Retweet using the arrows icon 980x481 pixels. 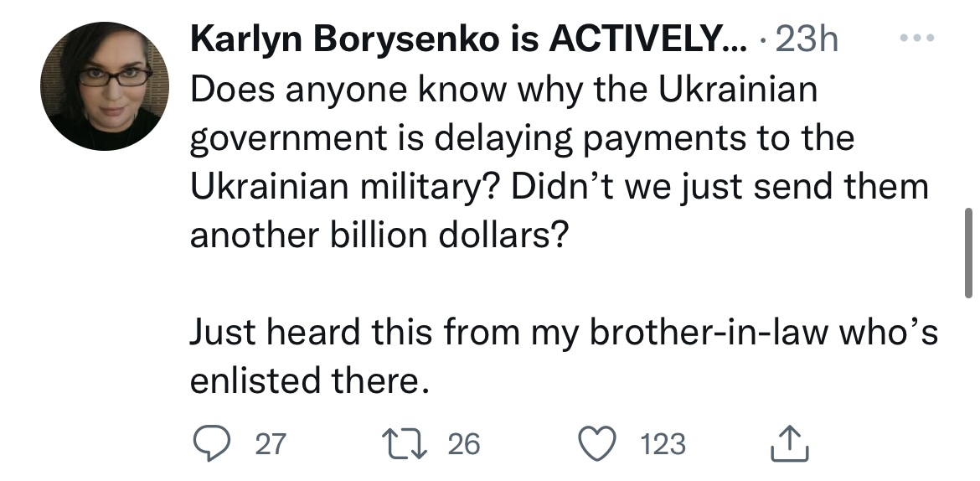pyautogui.click(x=405, y=443)
